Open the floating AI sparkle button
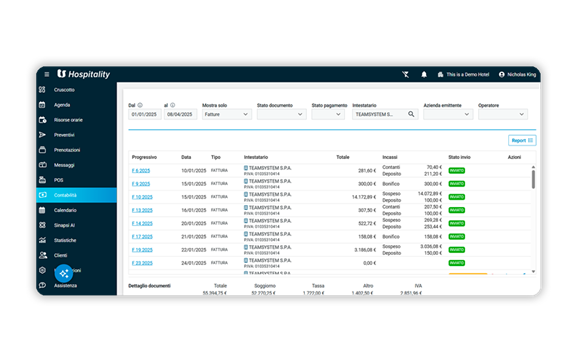This screenshot has width=576, height=362. pyautogui.click(x=64, y=273)
